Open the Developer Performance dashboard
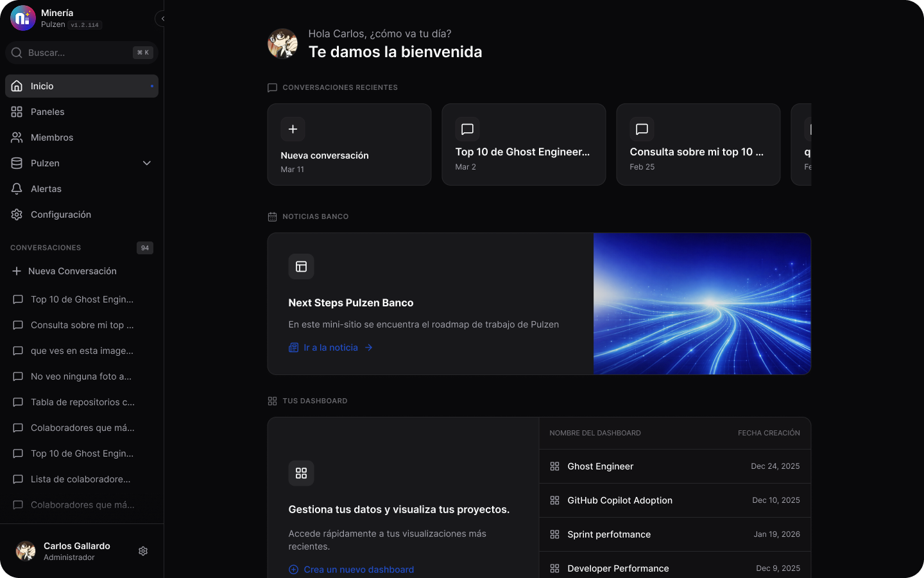 675,565
